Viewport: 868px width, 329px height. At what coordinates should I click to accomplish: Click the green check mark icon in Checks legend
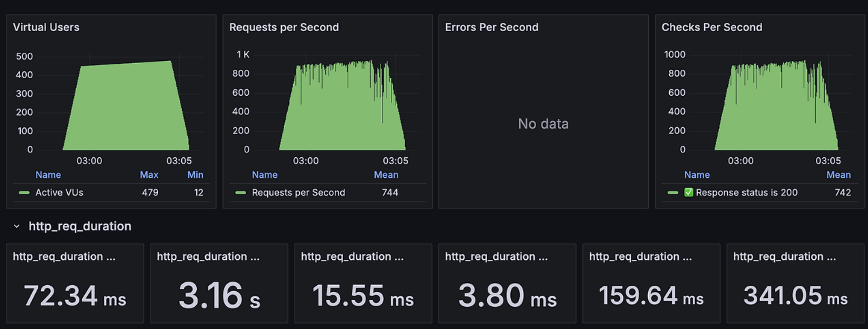tap(689, 192)
